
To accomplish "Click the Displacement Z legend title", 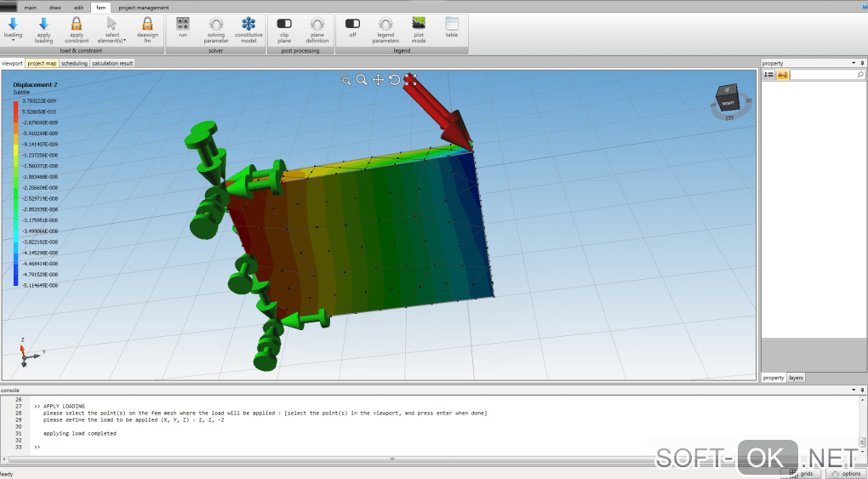I will pyautogui.click(x=36, y=85).
